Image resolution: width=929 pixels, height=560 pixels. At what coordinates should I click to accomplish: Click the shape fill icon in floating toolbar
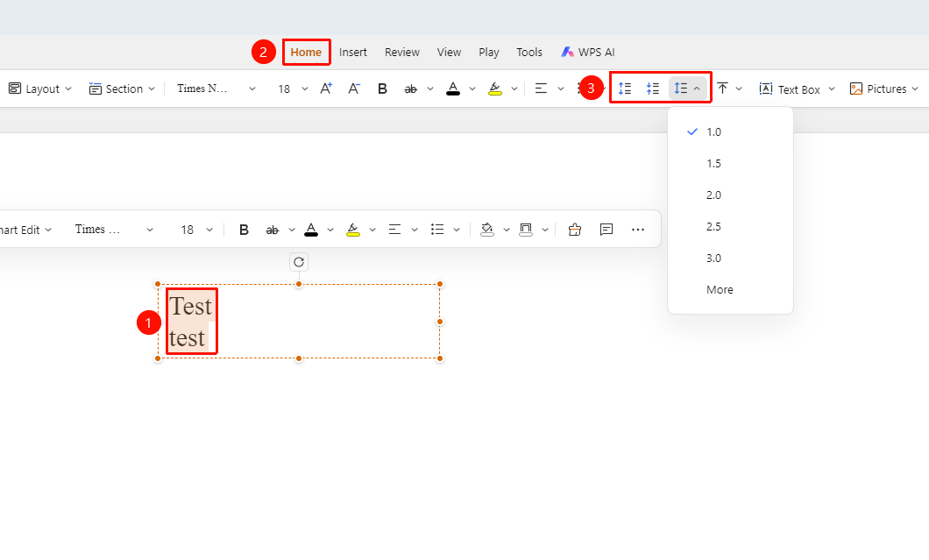tap(487, 230)
